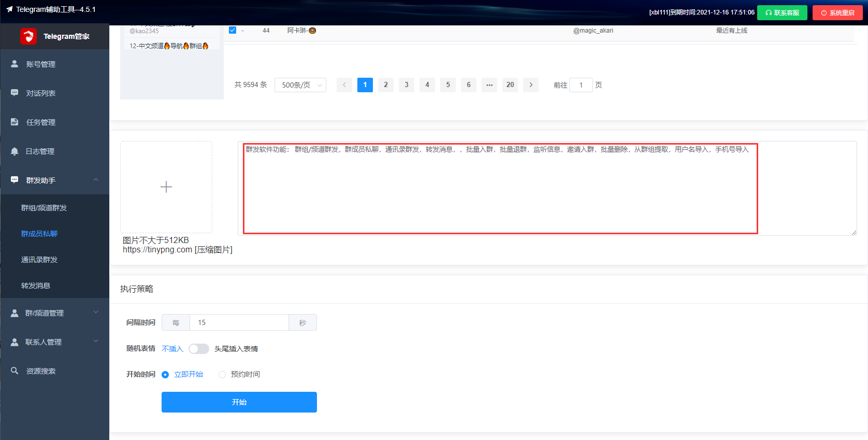Viewport: 868px width, 440px height.
Task: Click the 群/频道管理 person icon
Action: [15, 313]
